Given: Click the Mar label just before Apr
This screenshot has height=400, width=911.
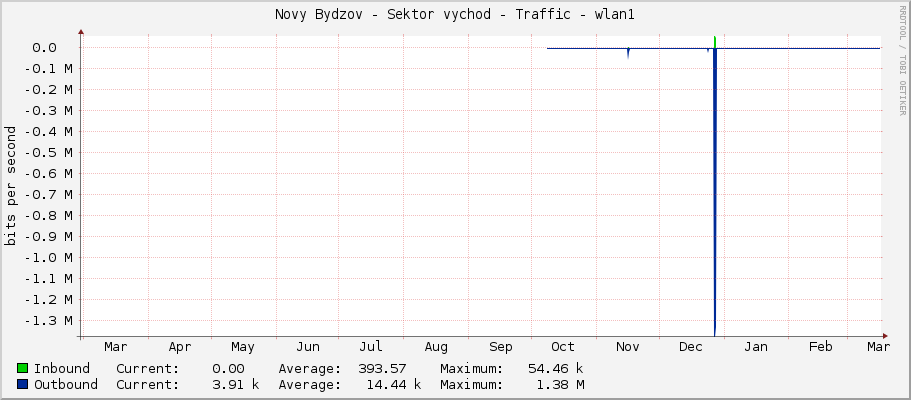Looking at the screenshot, I should 116,347.
